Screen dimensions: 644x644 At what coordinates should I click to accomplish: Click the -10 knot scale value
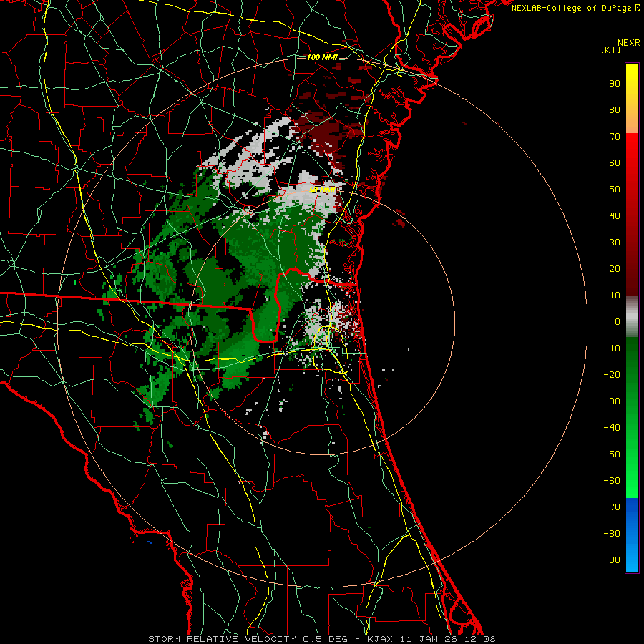612,348
